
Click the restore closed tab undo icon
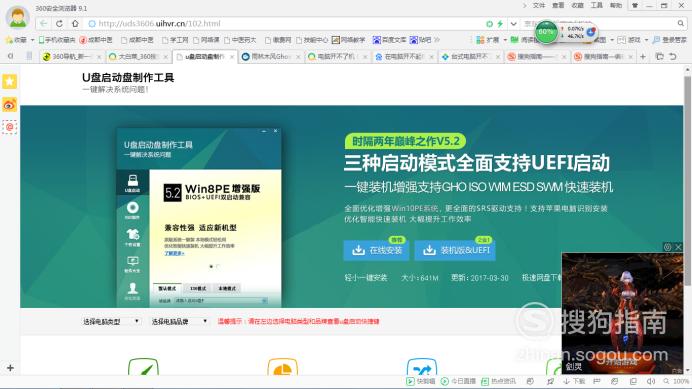pos(673,57)
